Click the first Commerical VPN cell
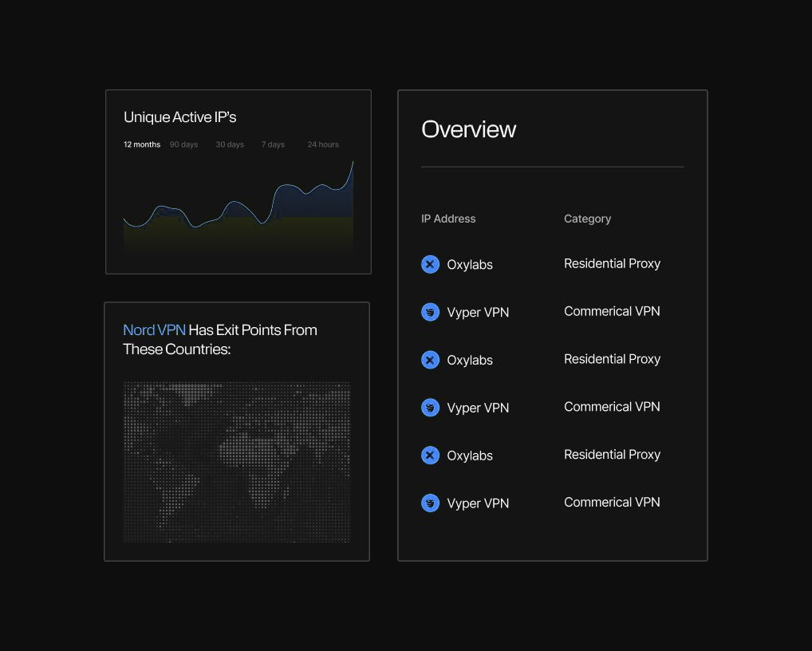 point(612,311)
